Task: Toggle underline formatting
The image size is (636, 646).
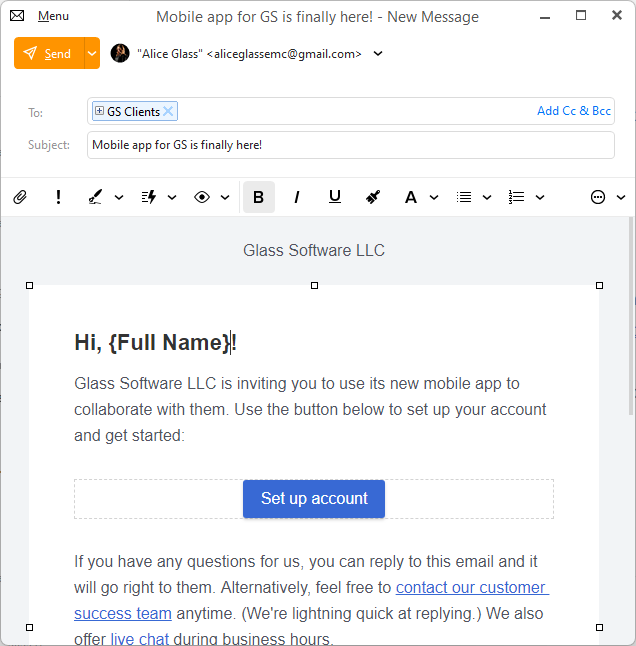Action: 335,197
